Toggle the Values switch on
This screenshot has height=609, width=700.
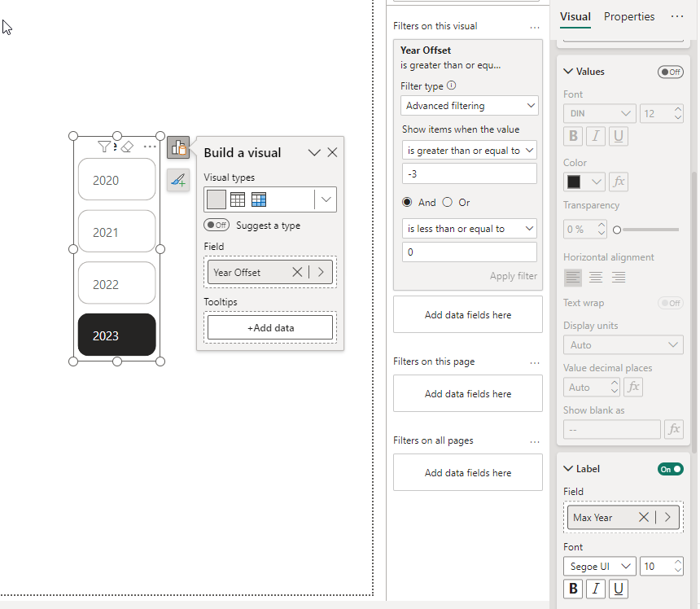(670, 72)
